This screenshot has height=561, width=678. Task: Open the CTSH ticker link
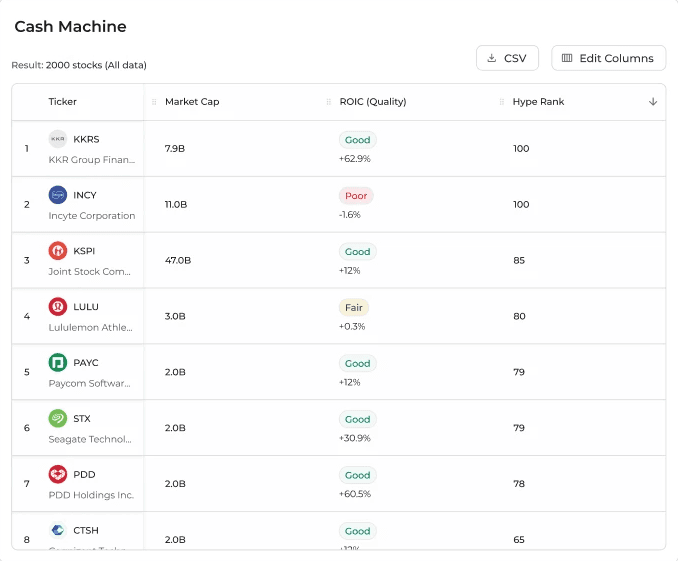(86, 530)
